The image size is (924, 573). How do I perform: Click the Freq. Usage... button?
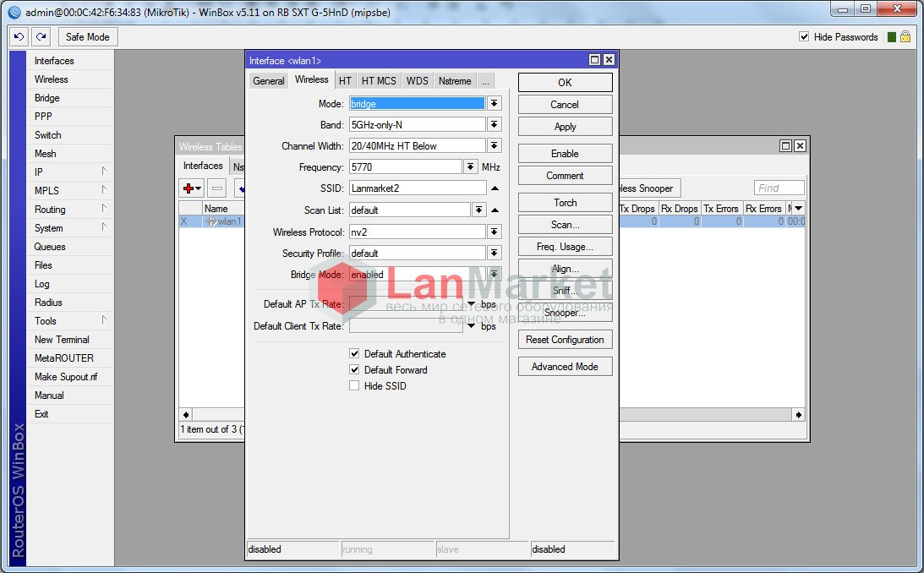[x=565, y=247]
